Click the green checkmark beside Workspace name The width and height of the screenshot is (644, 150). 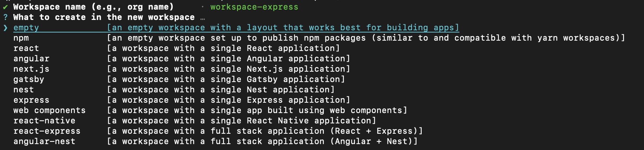(5, 7)
